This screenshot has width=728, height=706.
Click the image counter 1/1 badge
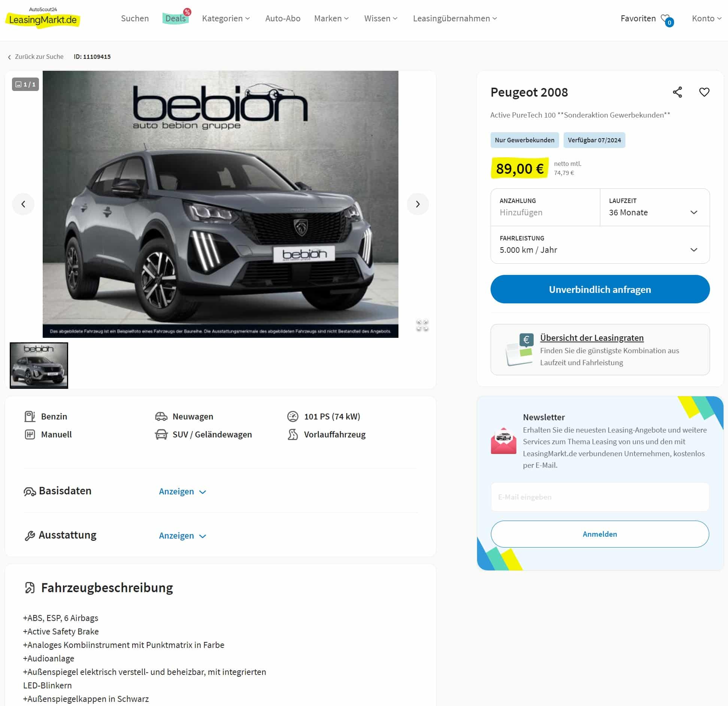[25, 84]
